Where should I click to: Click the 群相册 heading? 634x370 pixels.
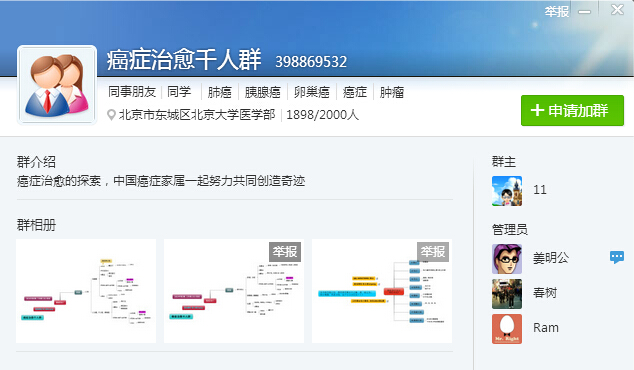[36, 225]
